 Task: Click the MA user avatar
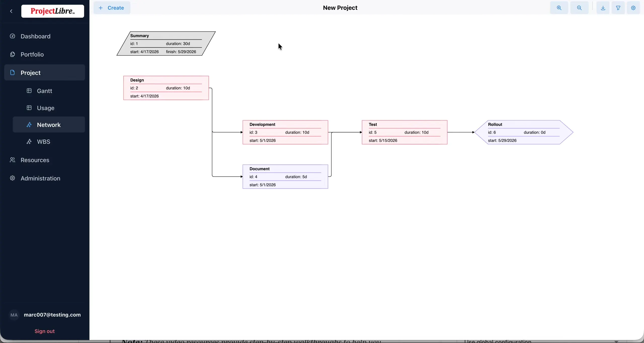click(14, 315)
